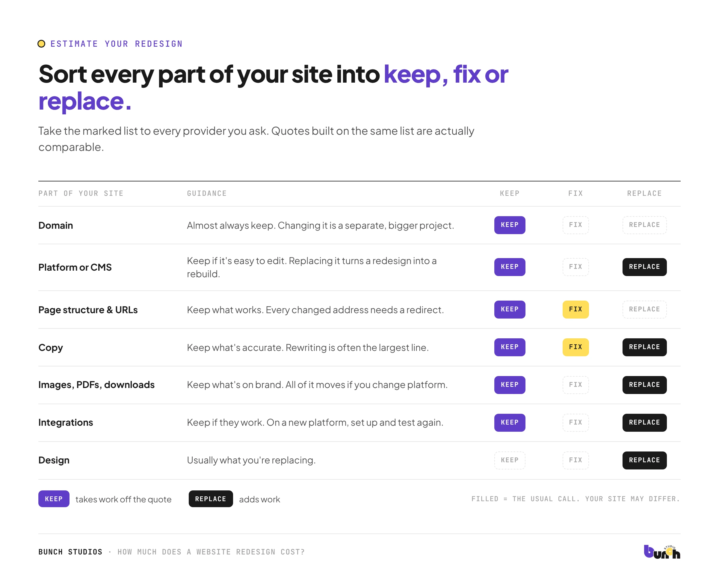Screen dimensions: 719x588
Task: Click the yellow dot beside Estimate Your Redesign
Action: (41, 44)
